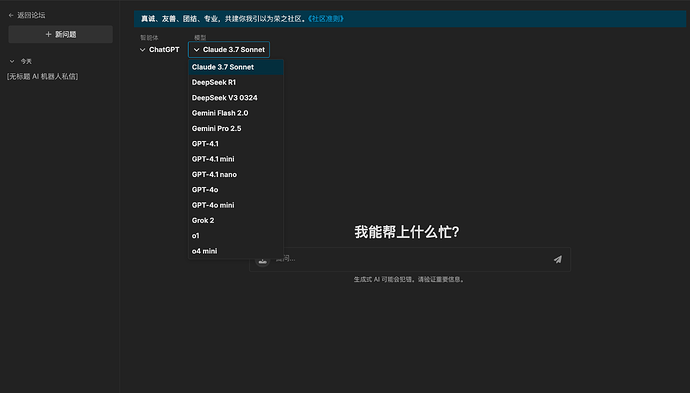
Task: Switch model to Grok 2
Action: pos(236,220)
